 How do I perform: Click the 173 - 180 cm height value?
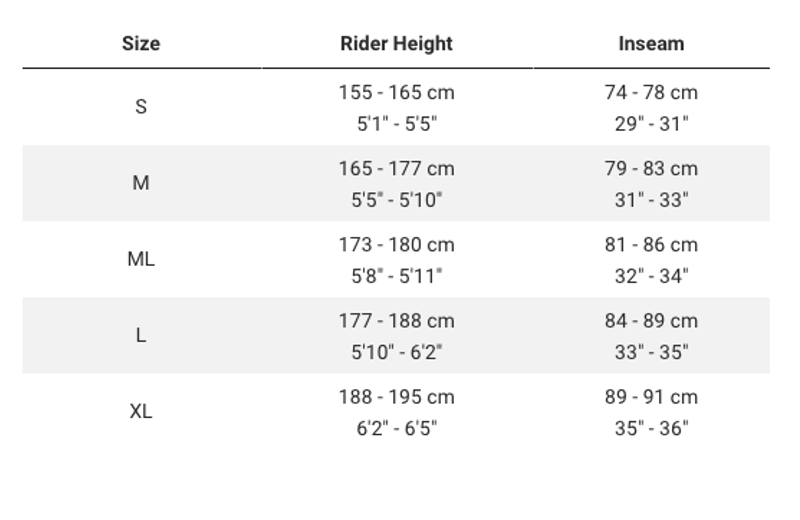point(396,244)
